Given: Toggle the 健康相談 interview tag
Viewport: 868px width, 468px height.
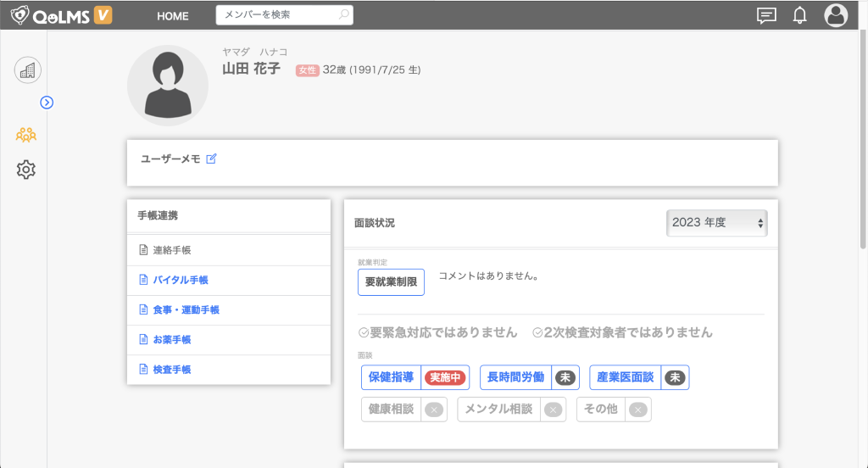Looking at the screenshot, I should click(403, 409).
